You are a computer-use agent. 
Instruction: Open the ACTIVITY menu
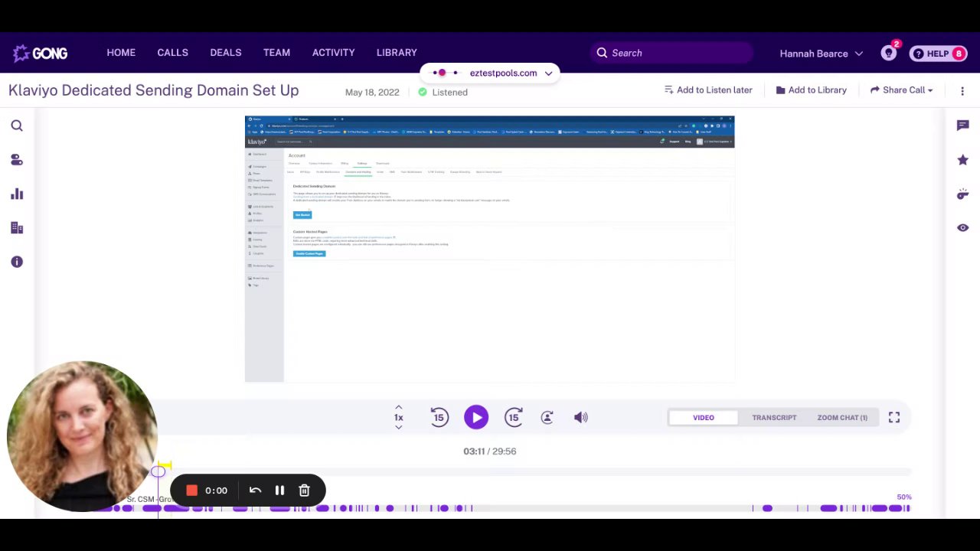pyautogui.click(x=333, y=53)
